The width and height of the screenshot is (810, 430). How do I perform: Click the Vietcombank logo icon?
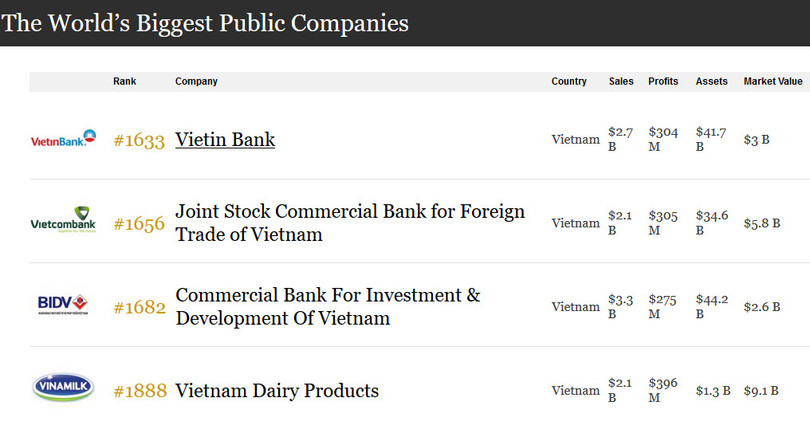(x=63, y=222)
